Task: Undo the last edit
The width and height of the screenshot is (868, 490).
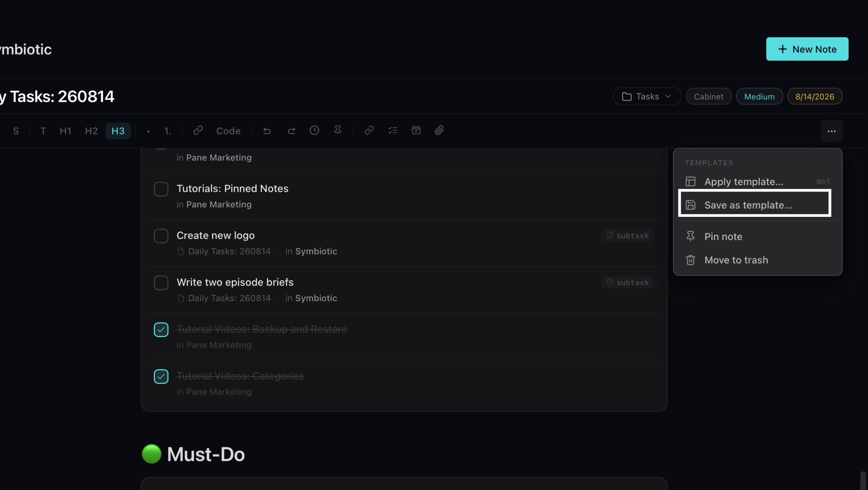Action: click(267, 130)
